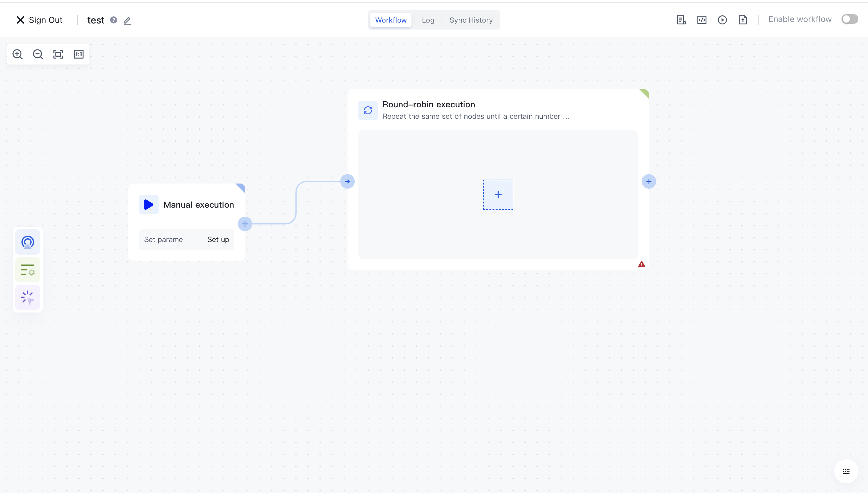Click Set up on Manual execution
This screenshot has height=493, width=868.
[218, 239]
